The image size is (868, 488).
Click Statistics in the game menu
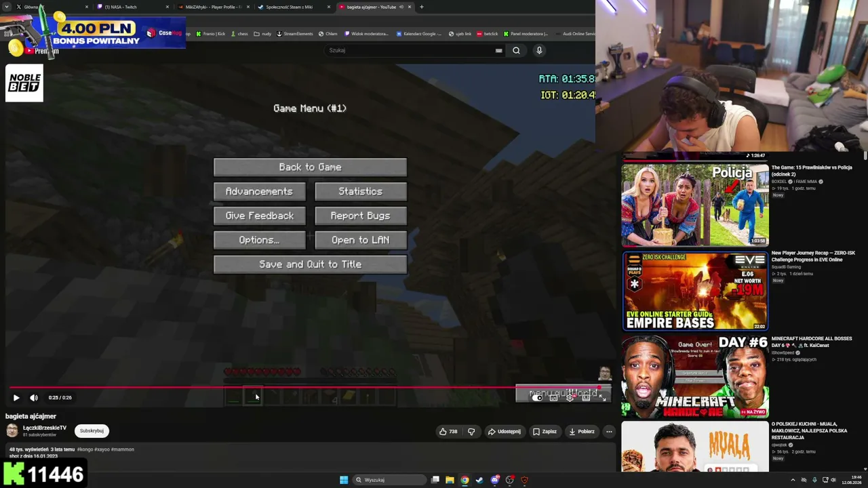(x=360, y=192)
